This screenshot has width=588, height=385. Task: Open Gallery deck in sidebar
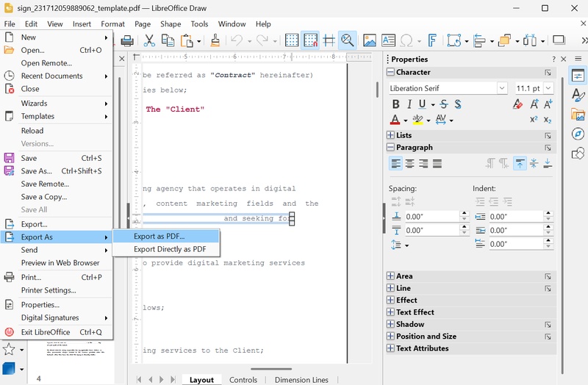(578, 115)
